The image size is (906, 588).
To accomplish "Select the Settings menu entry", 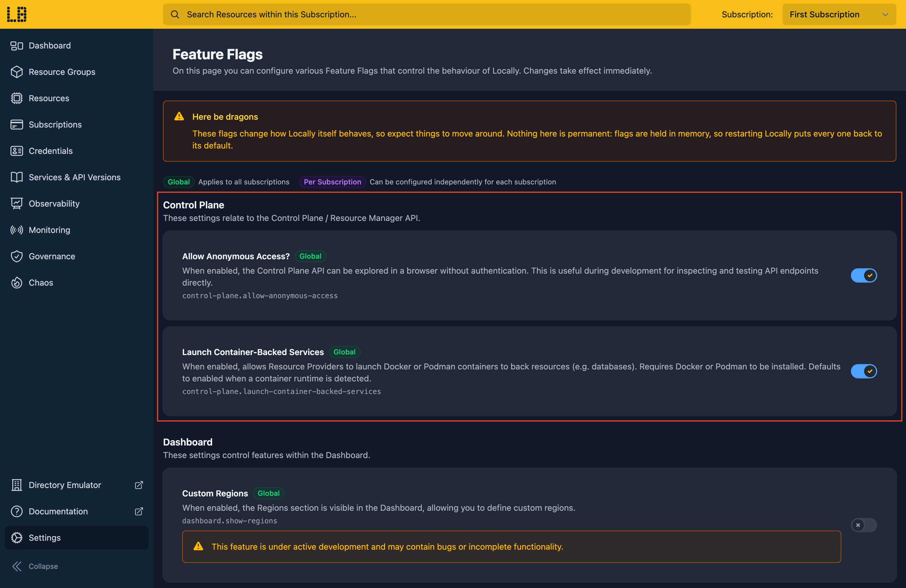I will pos(76,537).
